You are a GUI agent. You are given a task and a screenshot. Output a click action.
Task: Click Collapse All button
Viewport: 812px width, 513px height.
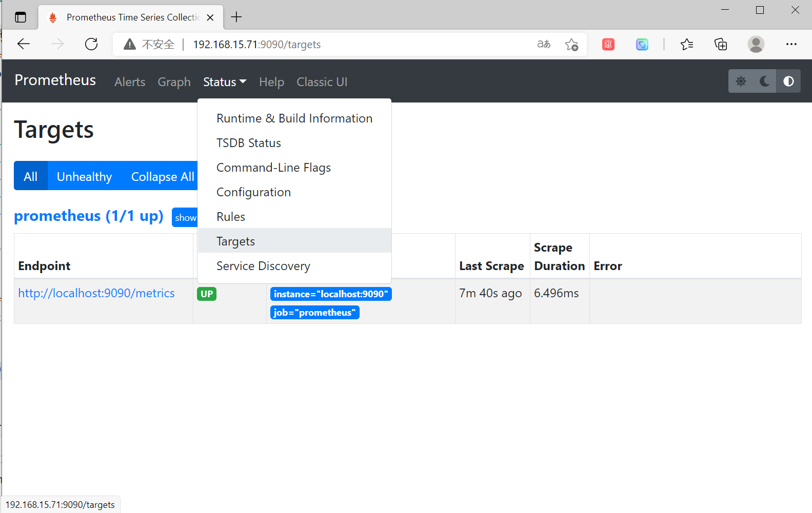point(162,176)
